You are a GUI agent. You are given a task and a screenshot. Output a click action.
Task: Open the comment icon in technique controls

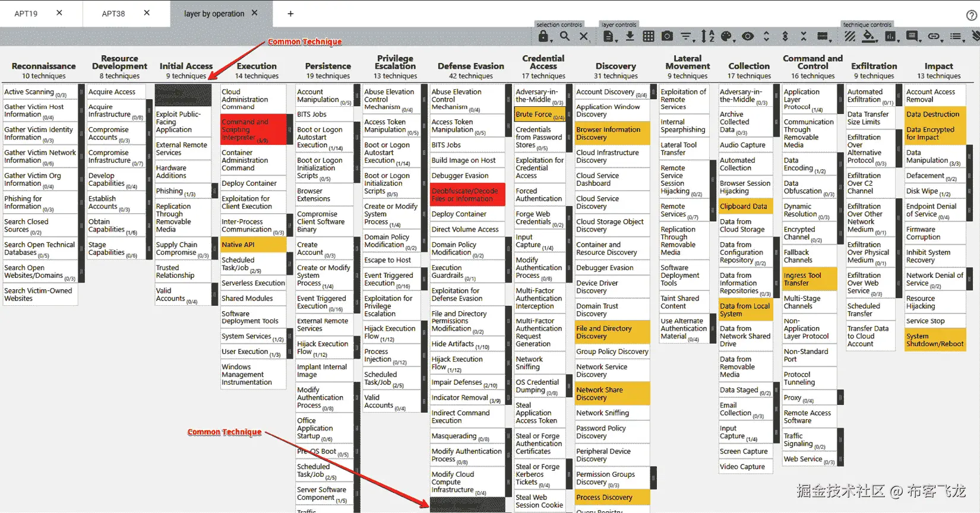click(912, 37)
